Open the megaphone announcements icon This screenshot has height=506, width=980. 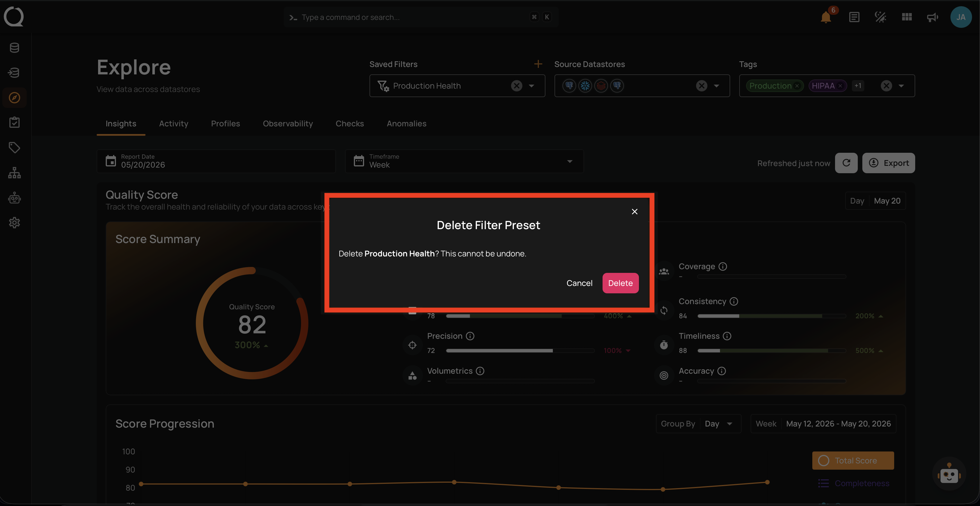coord(933,17)
